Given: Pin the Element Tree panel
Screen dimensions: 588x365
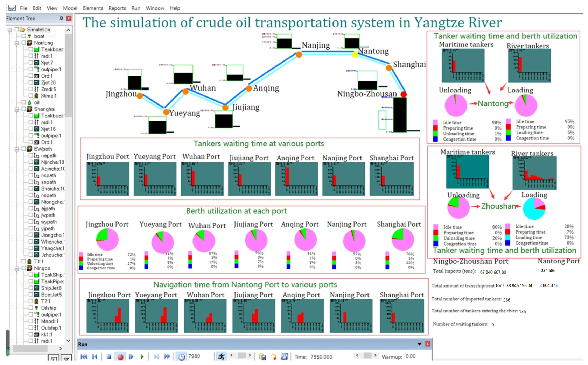Looking at the screenshot, I should point(61,18).
